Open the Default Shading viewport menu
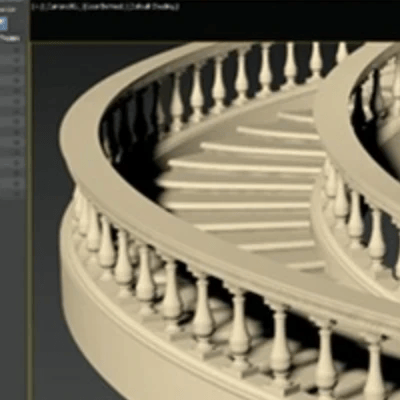The height and width of the screenshot is (400, 400). coord(151,6)
